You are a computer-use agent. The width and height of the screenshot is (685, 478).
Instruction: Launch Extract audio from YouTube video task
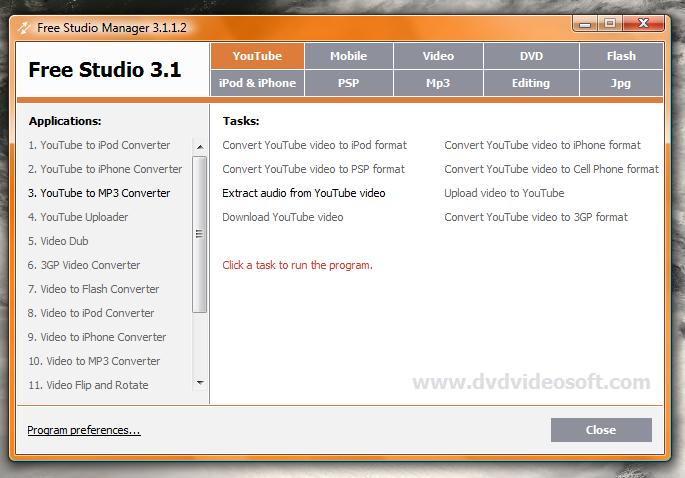304,193
